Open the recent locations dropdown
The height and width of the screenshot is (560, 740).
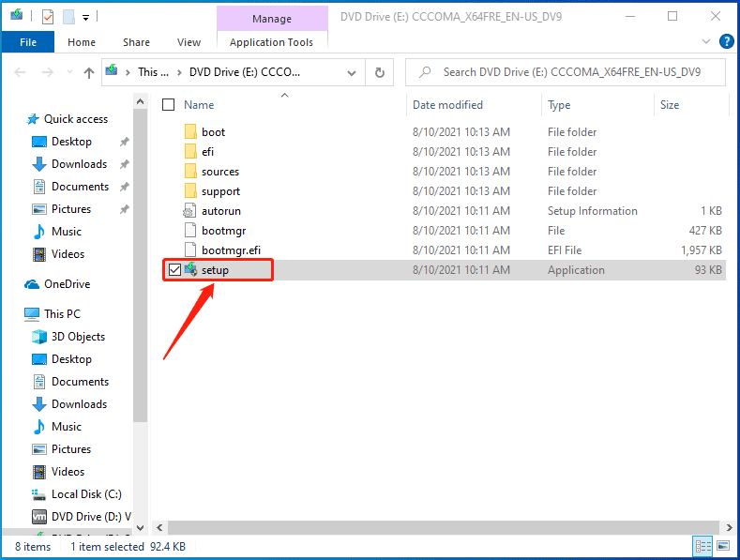tap(69, 72)
